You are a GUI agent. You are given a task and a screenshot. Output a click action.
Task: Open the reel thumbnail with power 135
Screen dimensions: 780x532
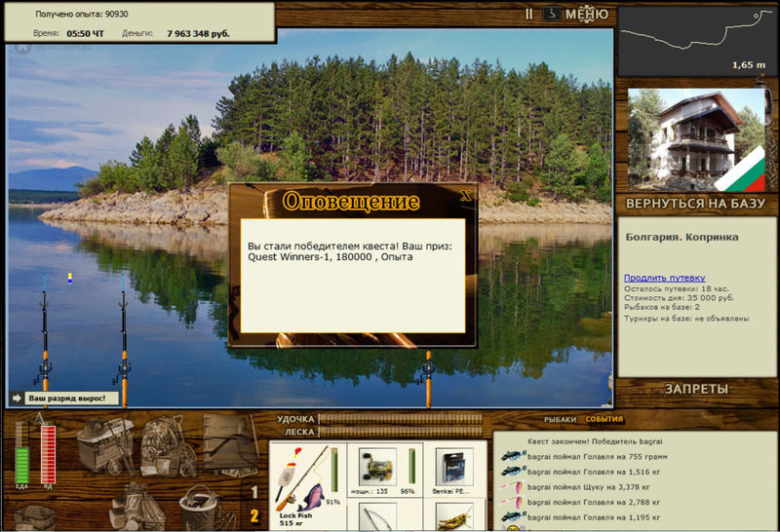click(x=377, y=467)
